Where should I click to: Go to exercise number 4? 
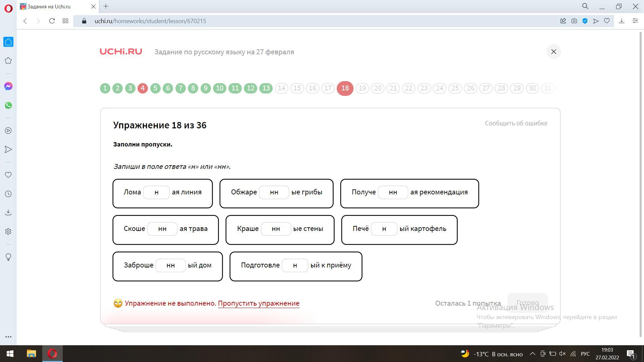click(143, 88)
